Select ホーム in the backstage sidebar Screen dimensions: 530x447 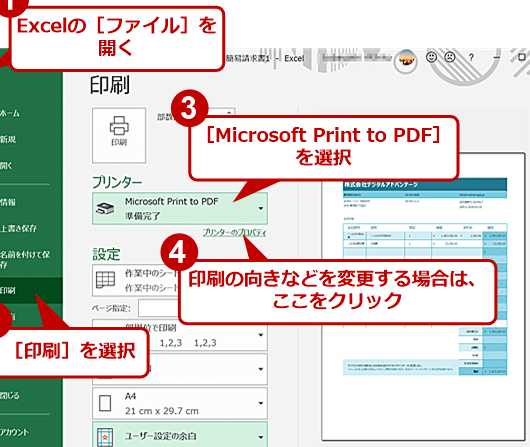point(10,113)
